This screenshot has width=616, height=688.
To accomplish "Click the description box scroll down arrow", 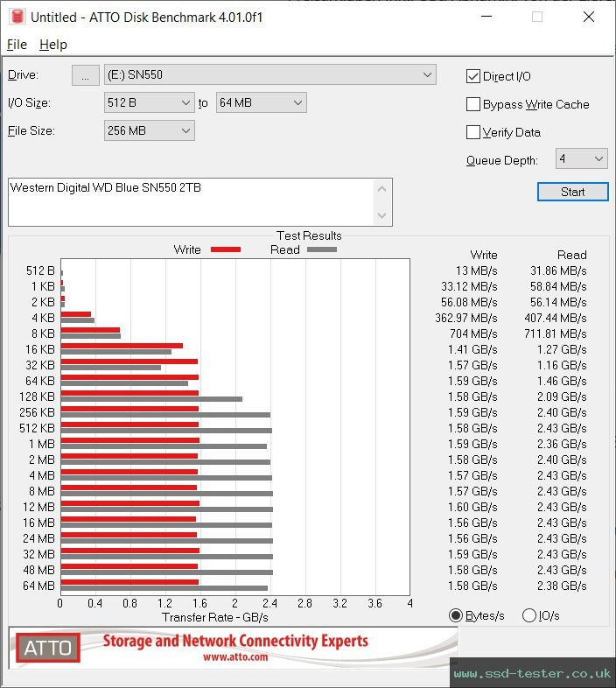I will [381, 215].
